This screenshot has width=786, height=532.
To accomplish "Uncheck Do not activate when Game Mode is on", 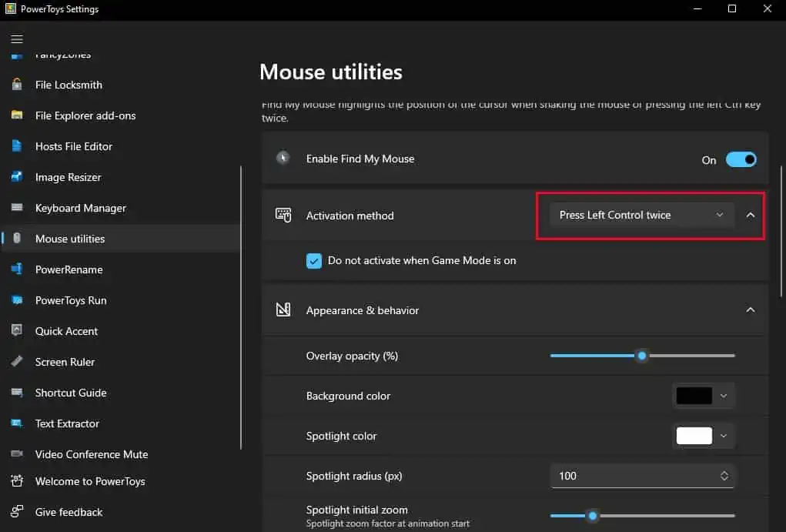I will coord(314,261).
